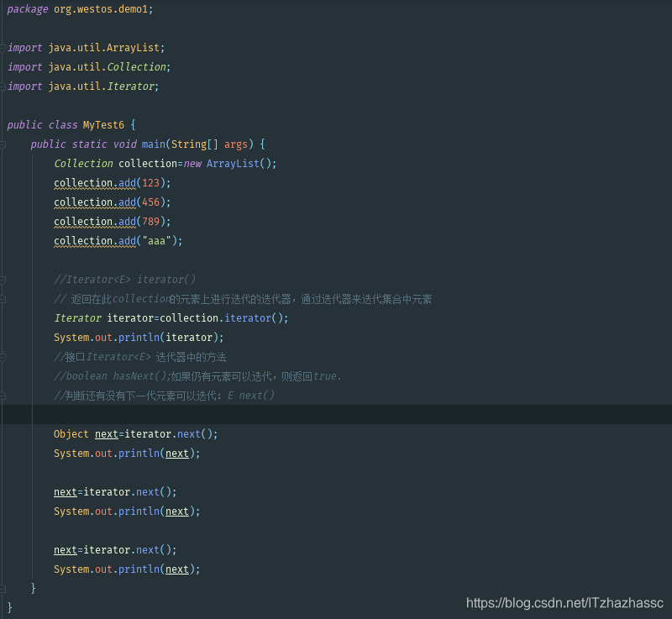Click the System.out.println(iterator) line
The width and height of the screenshot is (672, 619).
coord(139,338)
